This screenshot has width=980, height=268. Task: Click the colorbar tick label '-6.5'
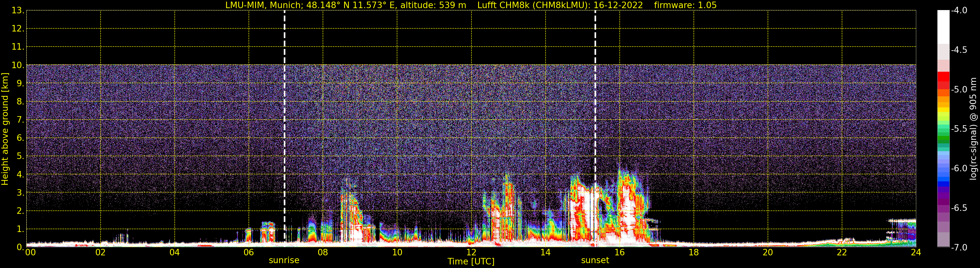[959, 208]
